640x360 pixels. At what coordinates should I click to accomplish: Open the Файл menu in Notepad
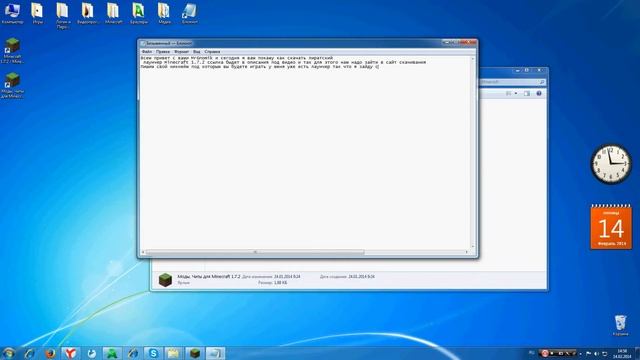(146, 52)
